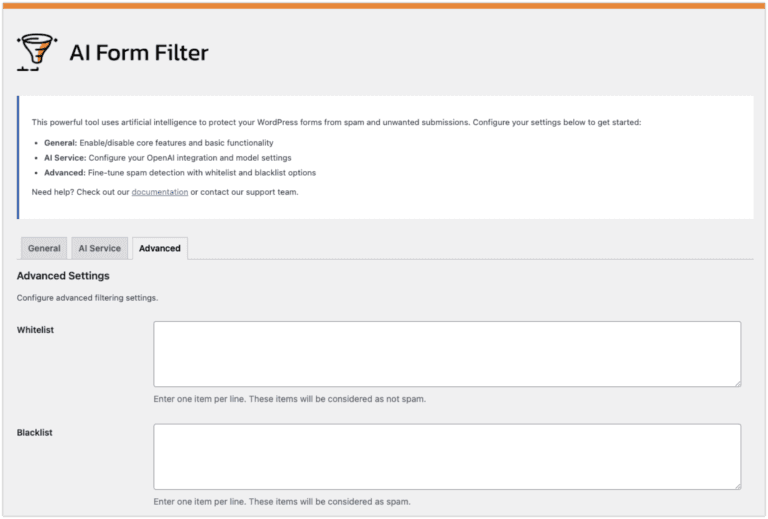Image resolution: width=768 pixels, height=519 pixels.
Task: Click 'Configure advanced filtering settings.' text
Action: click(x=87, y=298)
